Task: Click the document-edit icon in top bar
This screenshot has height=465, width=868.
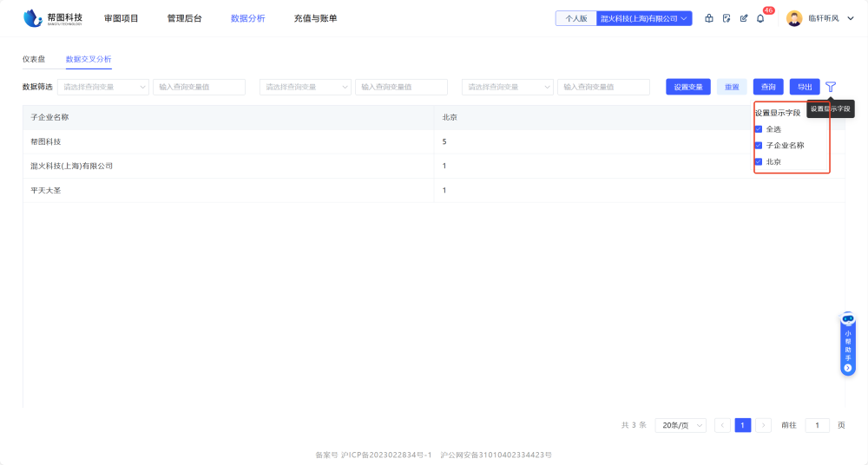Action: pos(727,18)
